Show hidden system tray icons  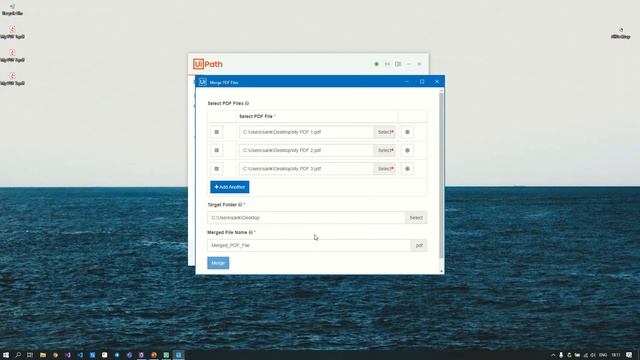(x=553, y=355)
